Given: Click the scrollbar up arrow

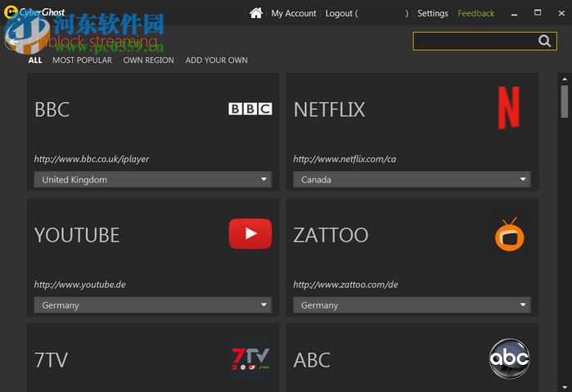Looking at the screenshot, I should 565,79.
